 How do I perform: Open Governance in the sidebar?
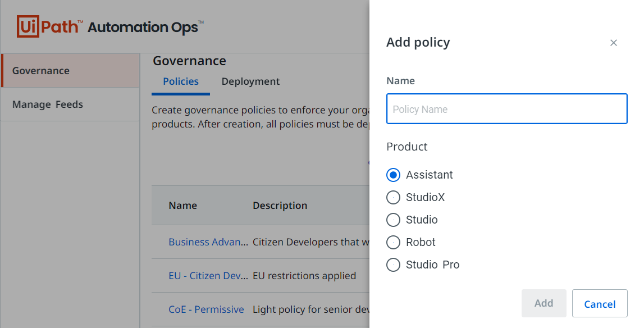pyautogui.click(x=70, y=70)
